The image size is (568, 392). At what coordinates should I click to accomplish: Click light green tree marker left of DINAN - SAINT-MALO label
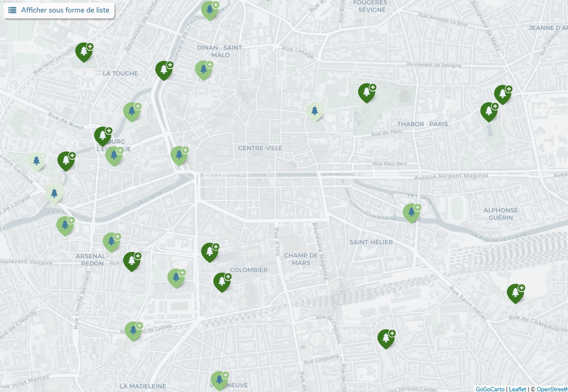(204, 70)
